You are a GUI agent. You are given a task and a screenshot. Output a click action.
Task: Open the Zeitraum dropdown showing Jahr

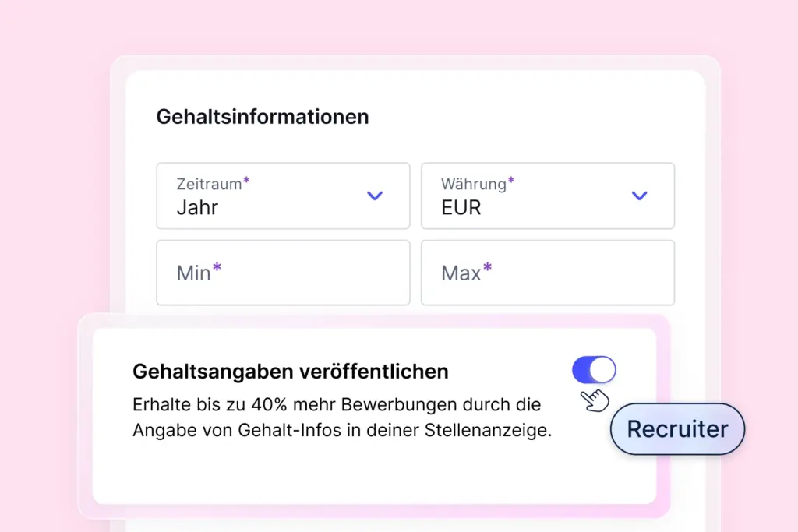tap(283, 196)
